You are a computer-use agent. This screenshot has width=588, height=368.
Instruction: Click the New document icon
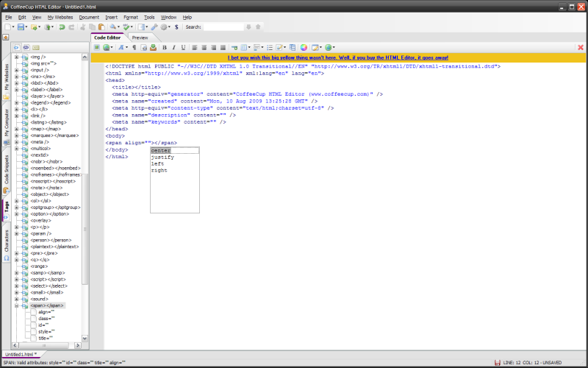(x=7, y=27)
